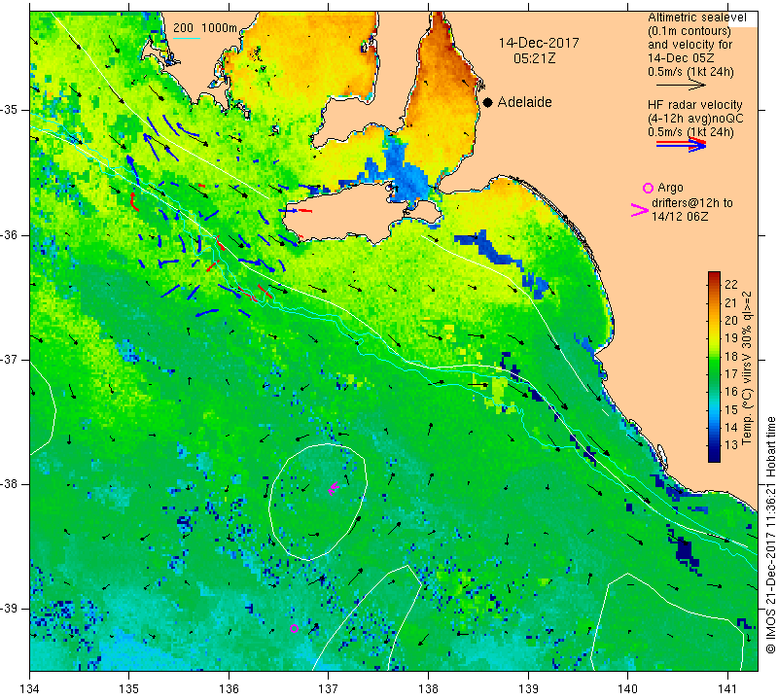Click longitude axis label 140
This screenshot has height=700, width=778.
click(627, 689)
